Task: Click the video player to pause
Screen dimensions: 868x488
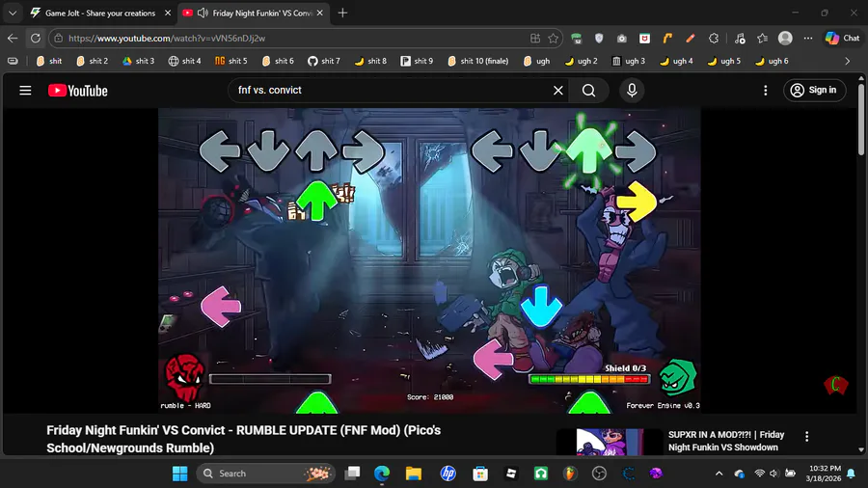Action: click(429, 260)
